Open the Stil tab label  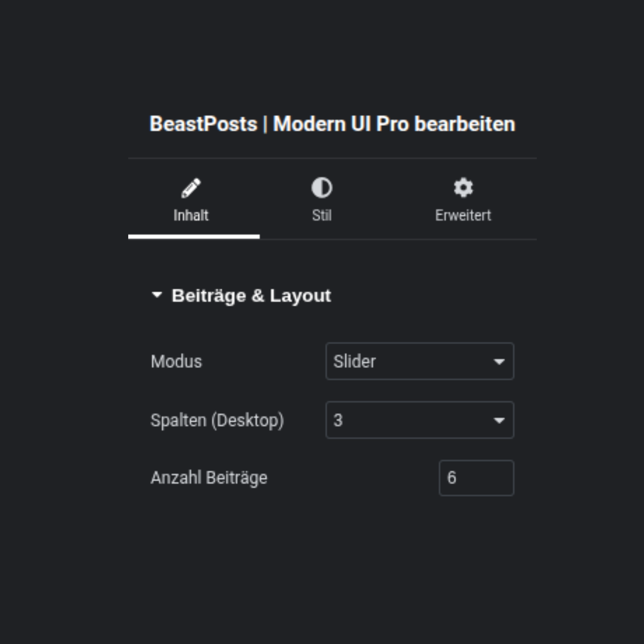[x=322, y=215]
